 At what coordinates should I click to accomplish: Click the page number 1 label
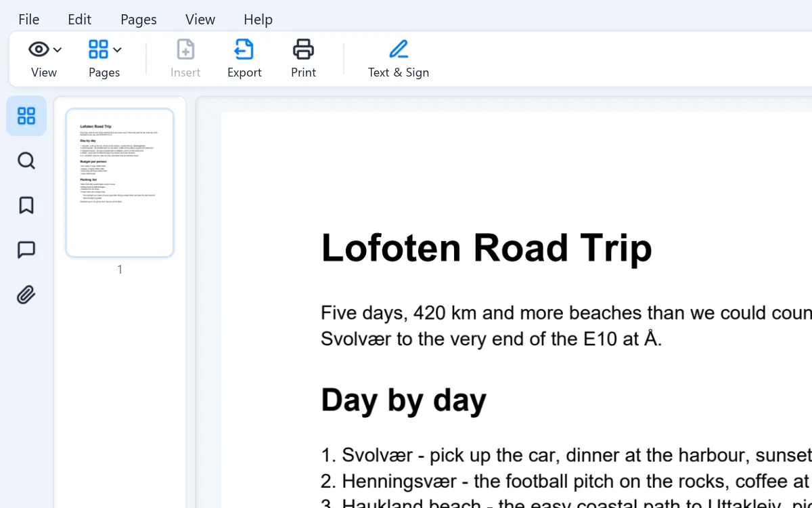tap(120, 270)
